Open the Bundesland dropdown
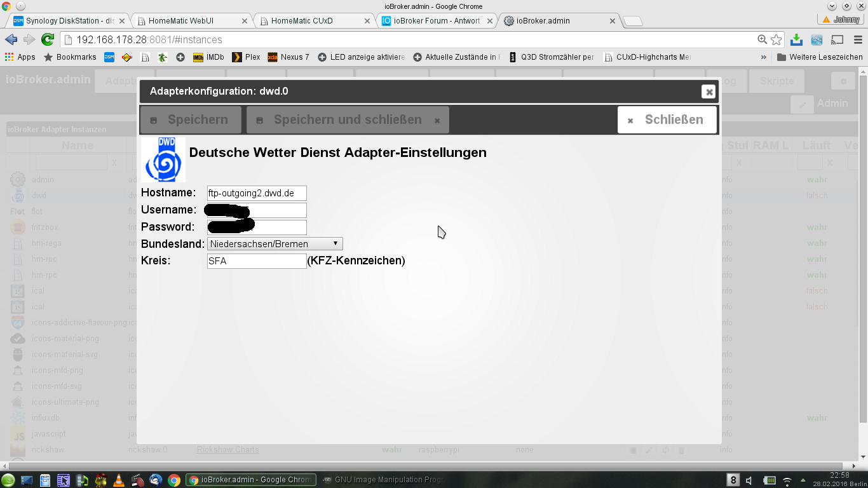 (275, 243)
